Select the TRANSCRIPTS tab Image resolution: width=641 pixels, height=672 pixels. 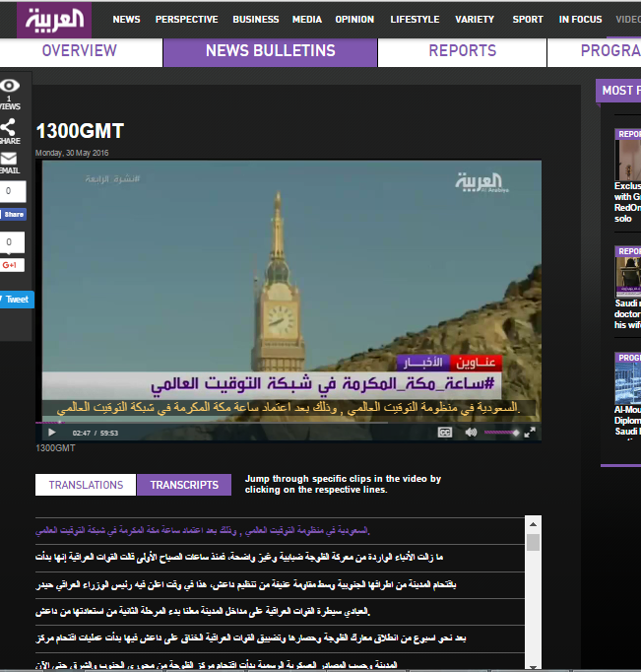(x=184, y=485)
